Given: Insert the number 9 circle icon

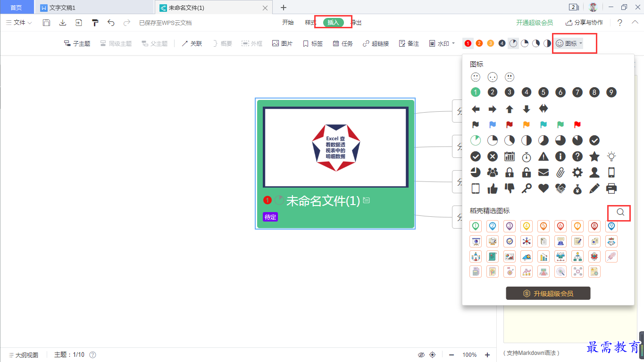Looking at the screenshot, I should [611, 92].
